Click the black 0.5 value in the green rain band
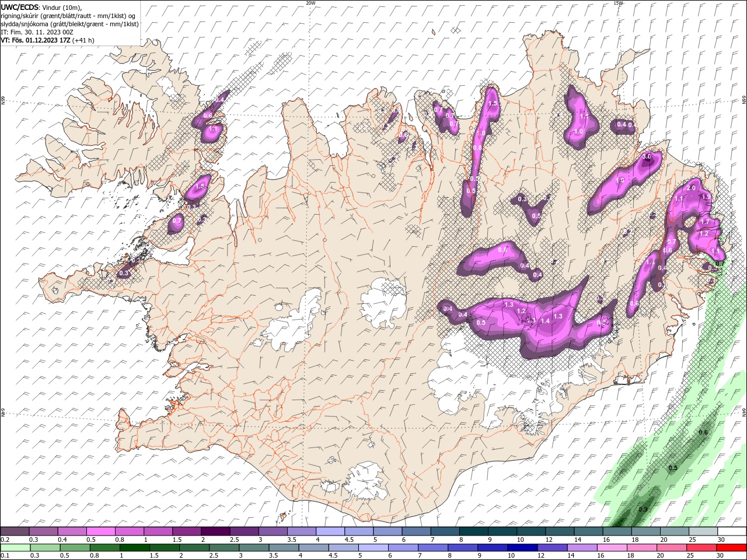Screen dimensions: 747x560 tap(673, 468)
